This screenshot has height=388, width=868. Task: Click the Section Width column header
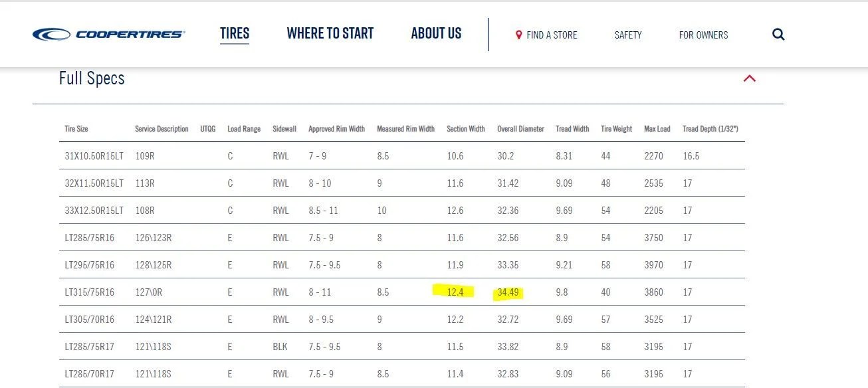point(466,129)
